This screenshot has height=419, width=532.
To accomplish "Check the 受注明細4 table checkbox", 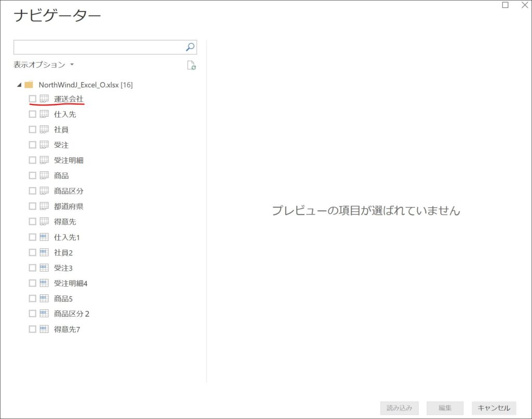I will click(x=33, y=283).
